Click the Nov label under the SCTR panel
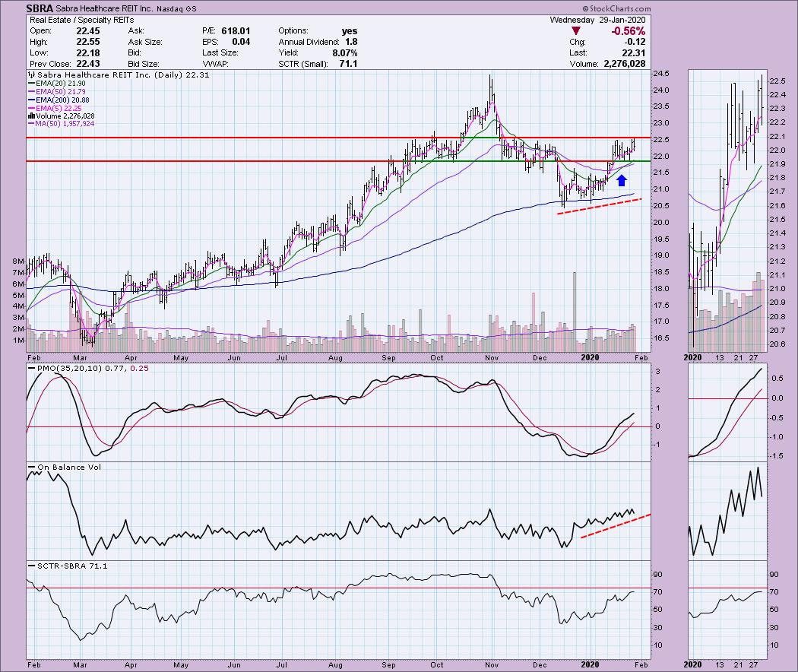 492,664
